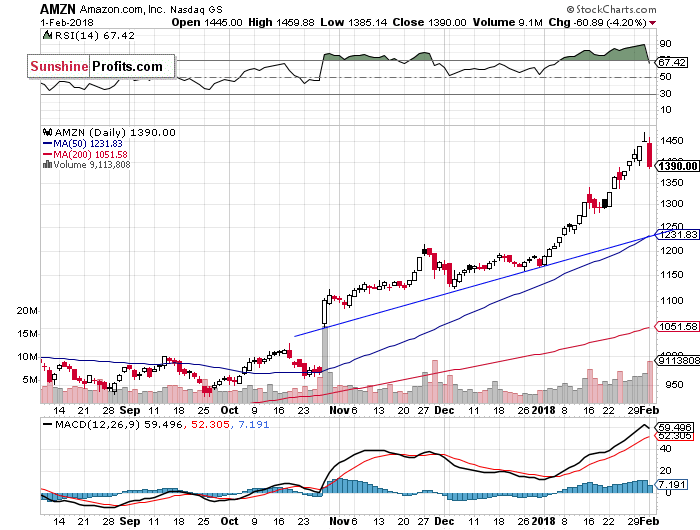Click the 1-Feb-2018 date label
700x530 pixels.
coord(67,22)
